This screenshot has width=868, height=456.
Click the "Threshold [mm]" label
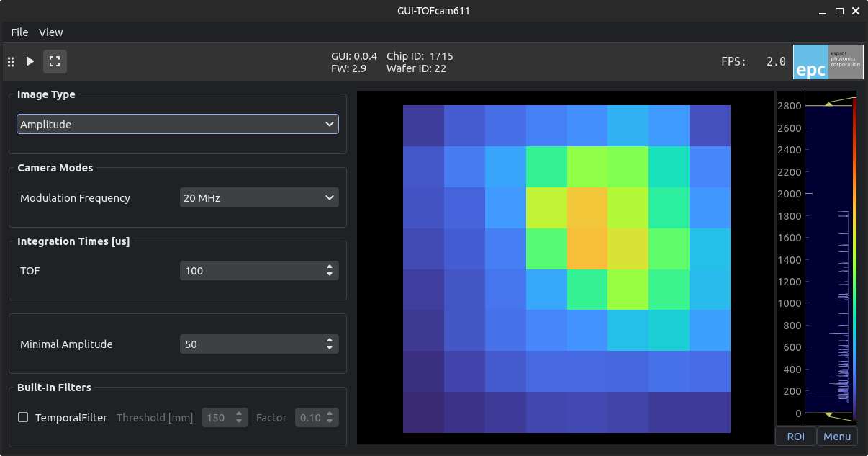click(155, 418)
